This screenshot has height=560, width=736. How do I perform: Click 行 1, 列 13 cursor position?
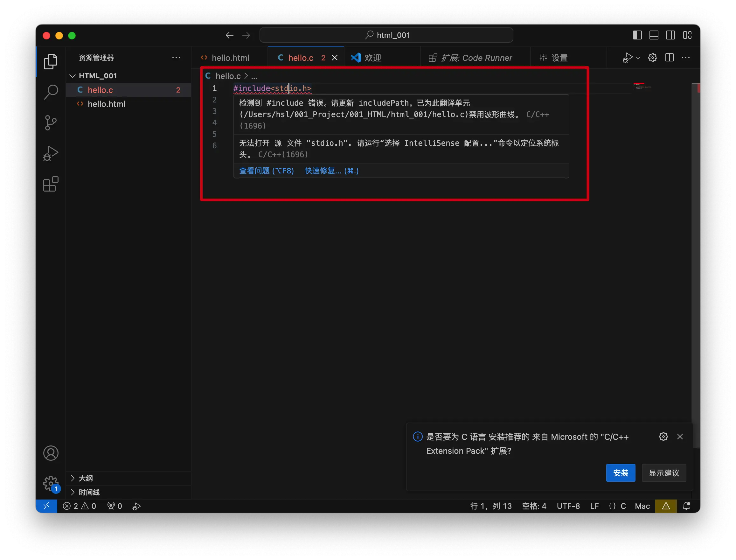(x=490, y=506)
